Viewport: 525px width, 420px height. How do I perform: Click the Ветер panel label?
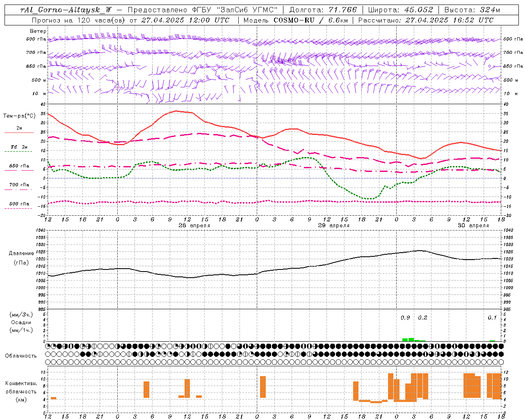pos(38,31)
